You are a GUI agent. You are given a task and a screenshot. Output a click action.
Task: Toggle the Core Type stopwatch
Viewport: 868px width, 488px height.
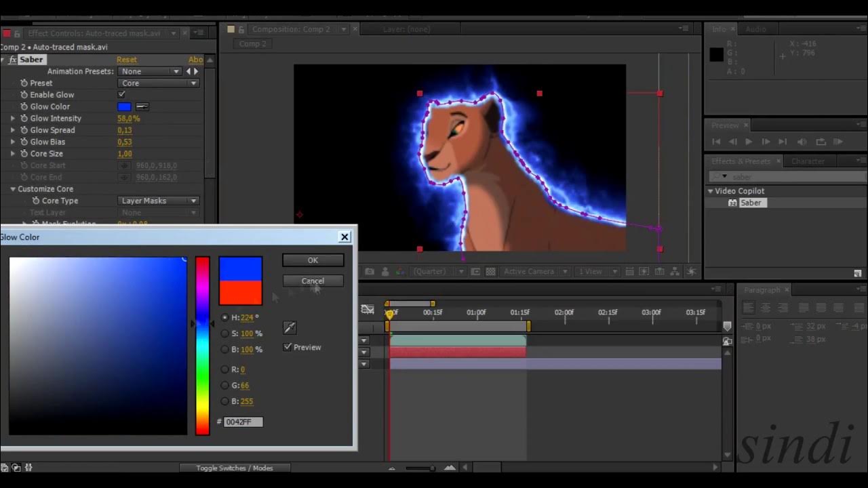tap(36, 201)
